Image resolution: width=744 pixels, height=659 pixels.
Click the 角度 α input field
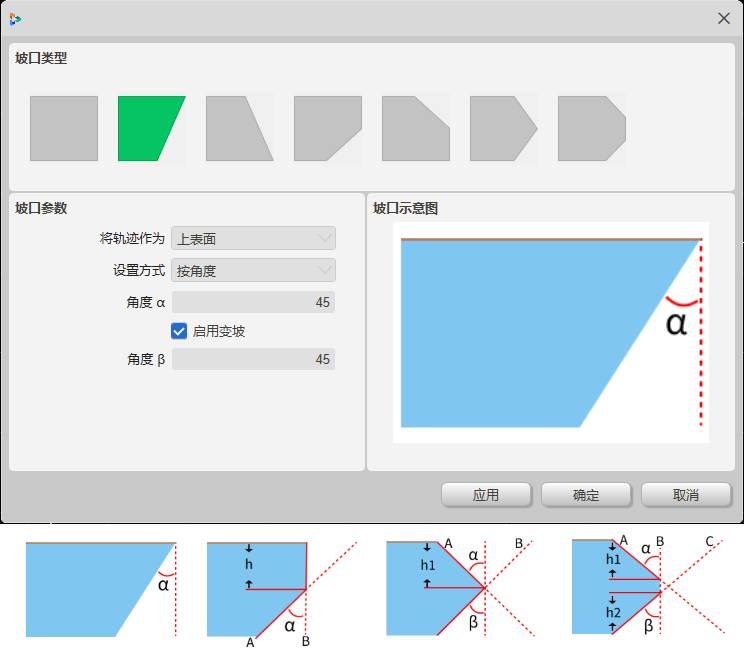[253, 303]
